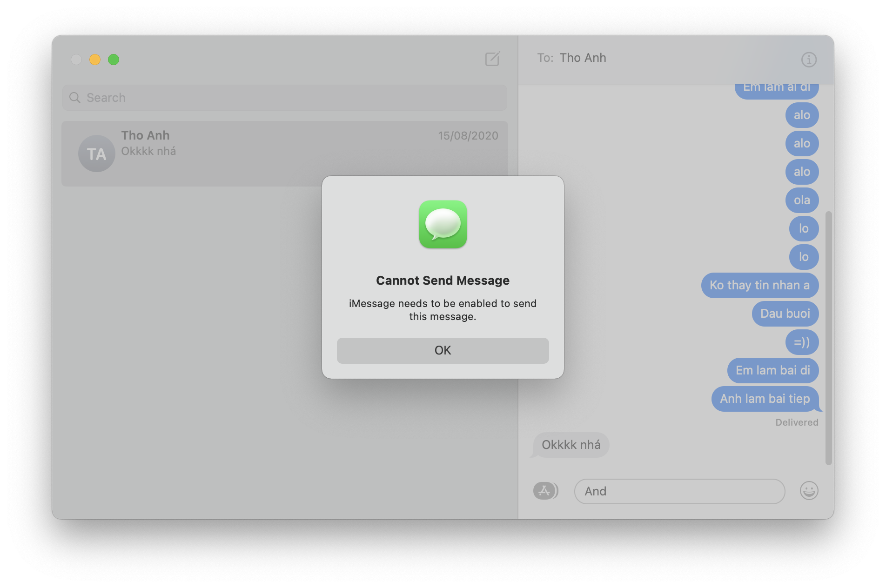Click the "=))" message bubble
This screenshot has height=588, width=886.
[x=802, y=342]
